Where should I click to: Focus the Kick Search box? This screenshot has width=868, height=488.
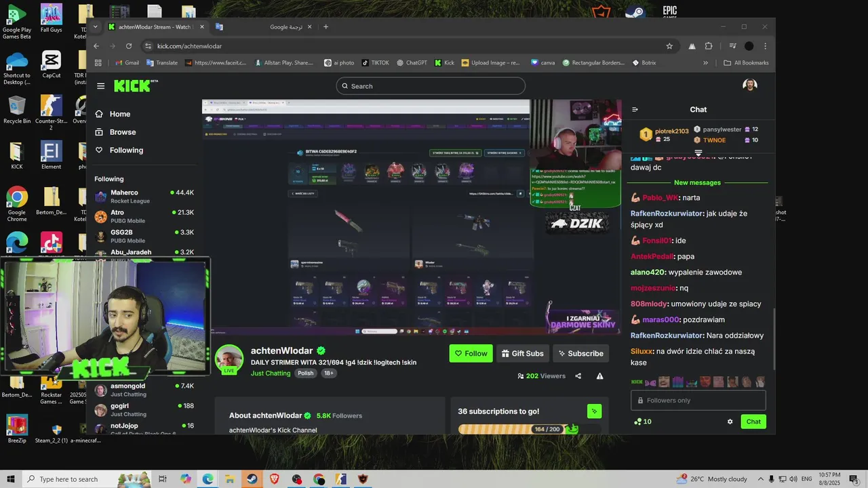click(x=431, y=86)
